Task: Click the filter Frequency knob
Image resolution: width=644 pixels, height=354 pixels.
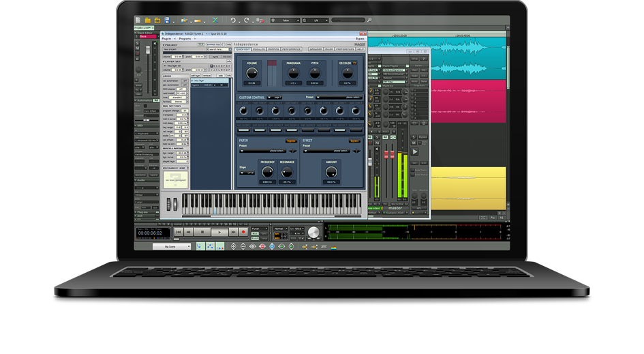Action: (267, 172)
